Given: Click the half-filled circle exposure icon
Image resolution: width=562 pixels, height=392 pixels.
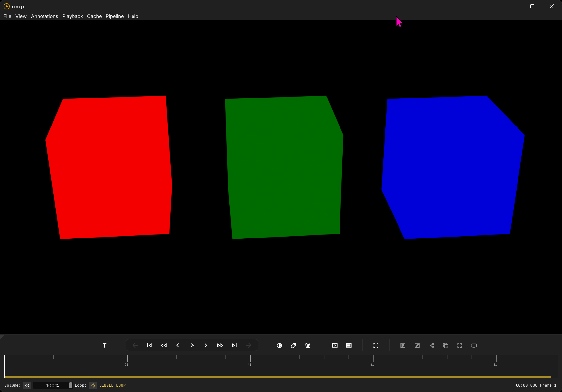Looking at the screenshot, I should 279,345.
